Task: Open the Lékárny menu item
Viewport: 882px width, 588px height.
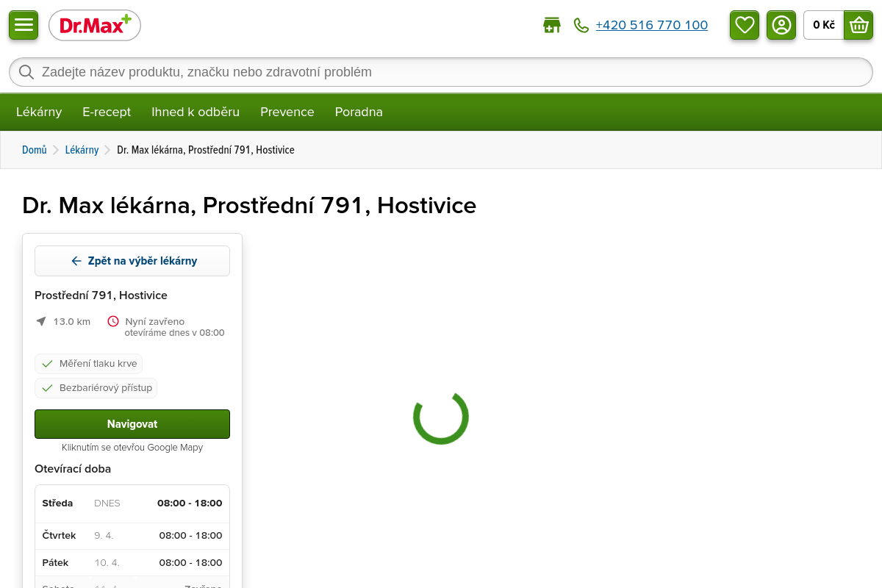Action: click(39, 112)
